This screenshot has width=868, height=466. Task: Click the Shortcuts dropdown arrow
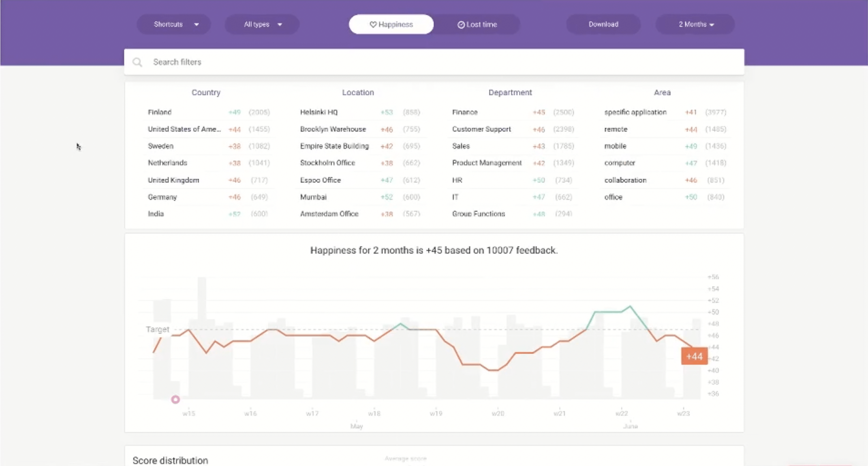point(197,25)
